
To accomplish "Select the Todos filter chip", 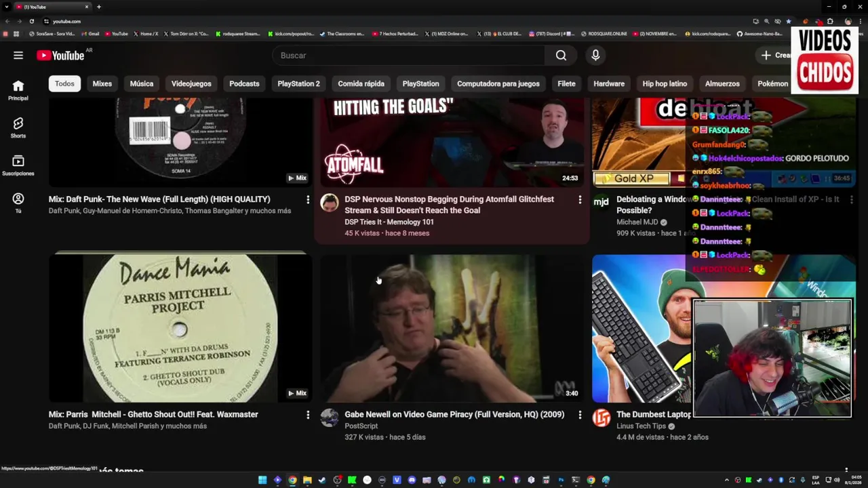I will [x=64, y=83].
